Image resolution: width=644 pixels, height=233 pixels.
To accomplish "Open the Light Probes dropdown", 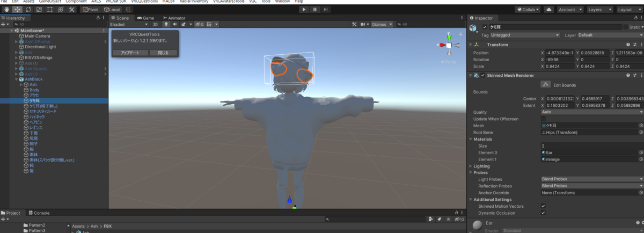I will [x=592, y=179].
